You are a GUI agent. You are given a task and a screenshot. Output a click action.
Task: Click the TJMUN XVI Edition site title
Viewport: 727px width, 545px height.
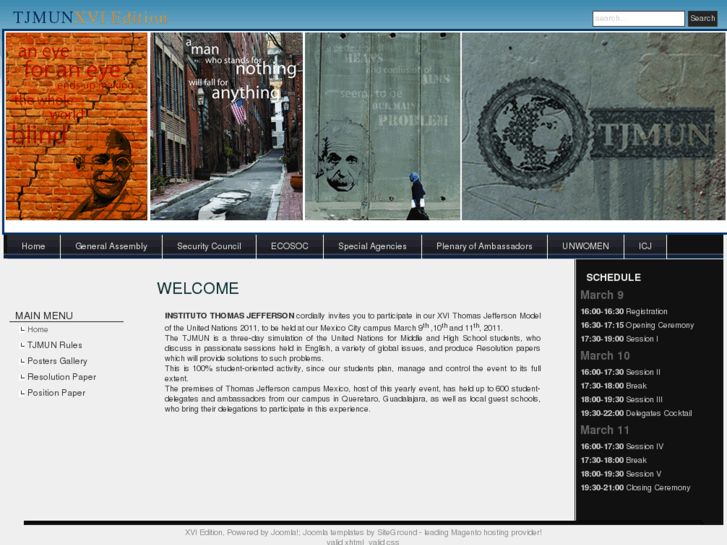tap(90, 18)
